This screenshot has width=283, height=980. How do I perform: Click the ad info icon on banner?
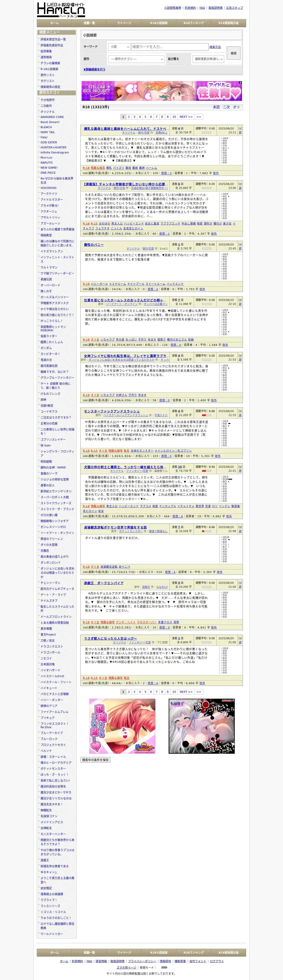coord(240,83)
